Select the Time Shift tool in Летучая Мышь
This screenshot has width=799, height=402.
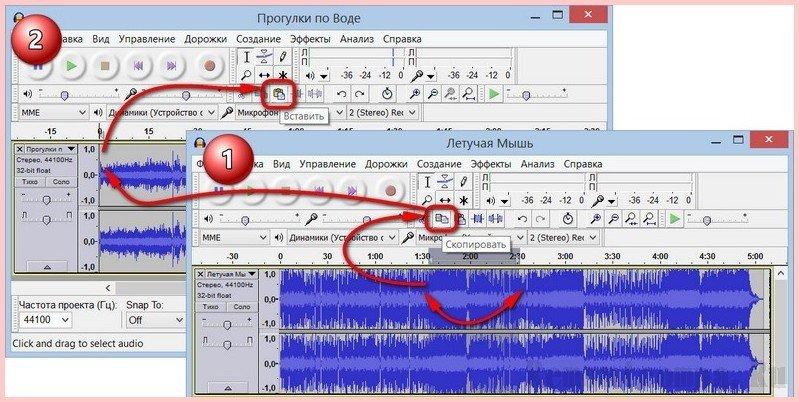445,200
